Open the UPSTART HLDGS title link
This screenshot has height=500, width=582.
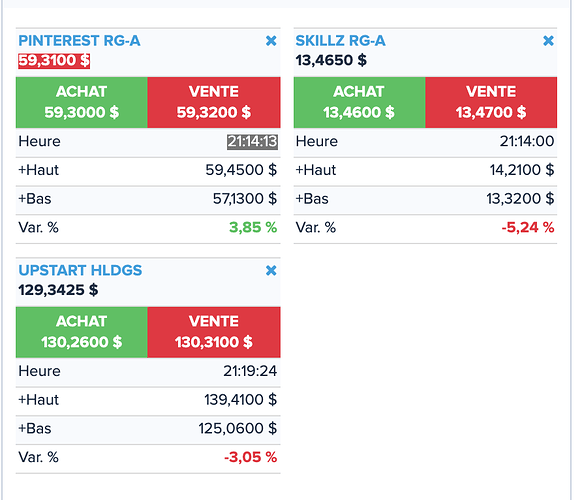[x=80, y=271]
